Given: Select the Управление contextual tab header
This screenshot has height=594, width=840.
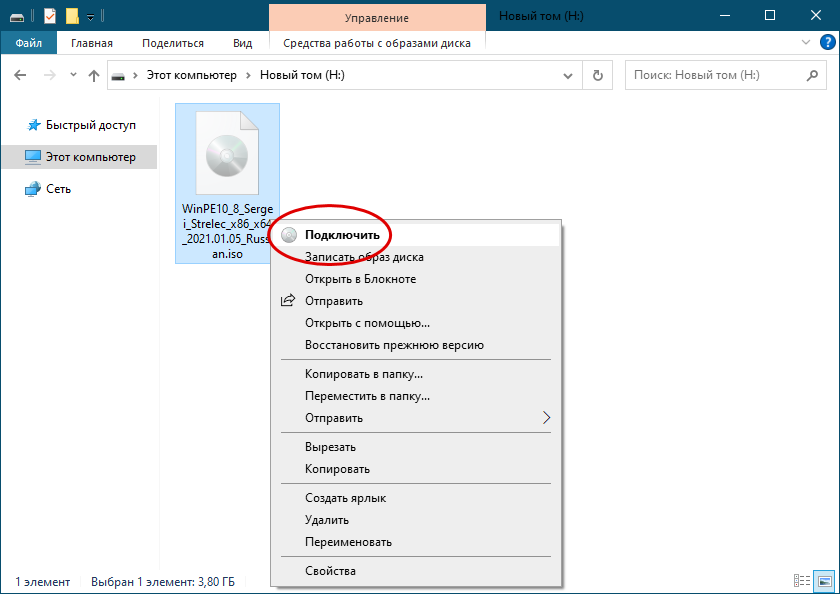Looking at the screenshot, I should [377, 18].
